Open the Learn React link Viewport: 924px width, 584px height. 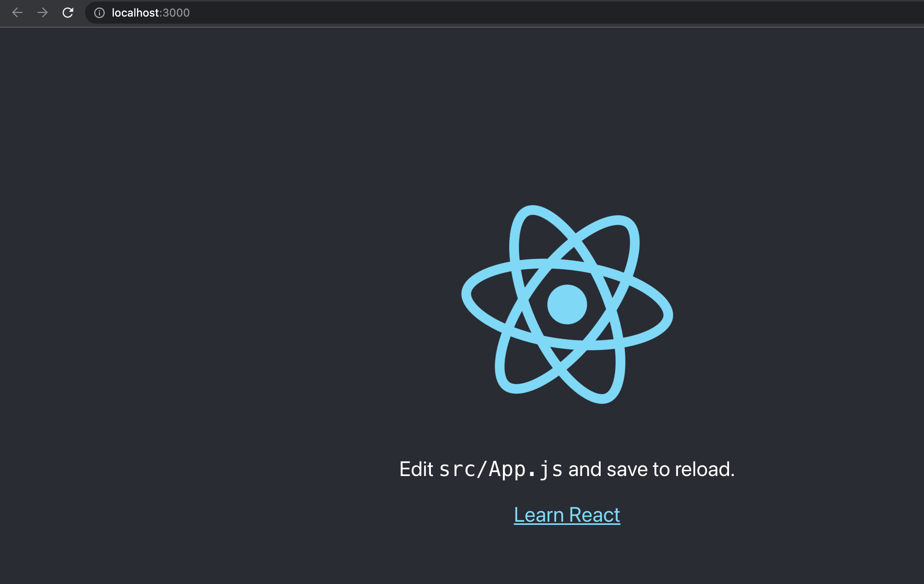pyautogui.click(x=567, y=515)
